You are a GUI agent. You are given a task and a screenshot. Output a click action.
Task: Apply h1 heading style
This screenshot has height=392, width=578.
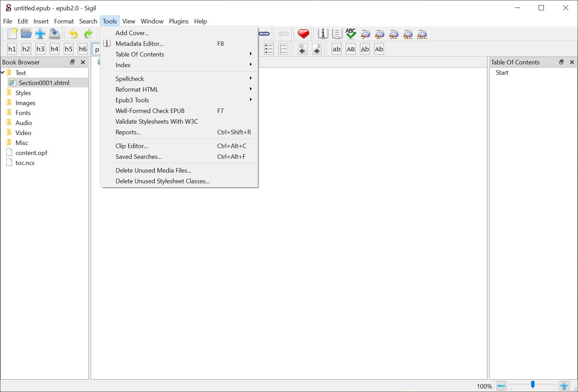click(x=12, y=49)
